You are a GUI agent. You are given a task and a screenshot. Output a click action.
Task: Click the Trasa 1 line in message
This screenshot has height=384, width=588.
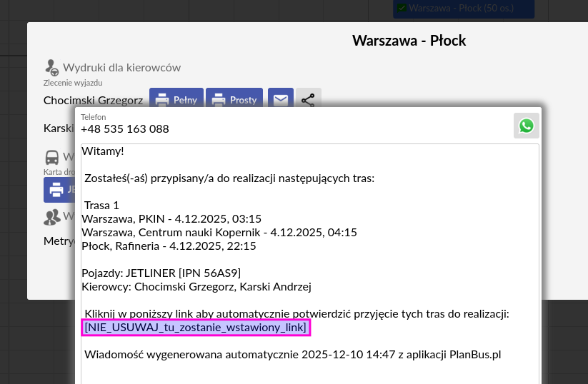point(101,205)
